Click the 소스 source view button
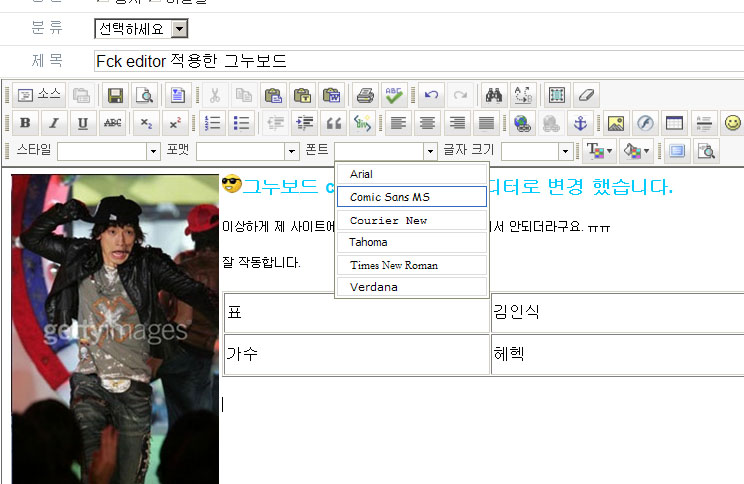The image size is (744, 484). pos(39,96)
